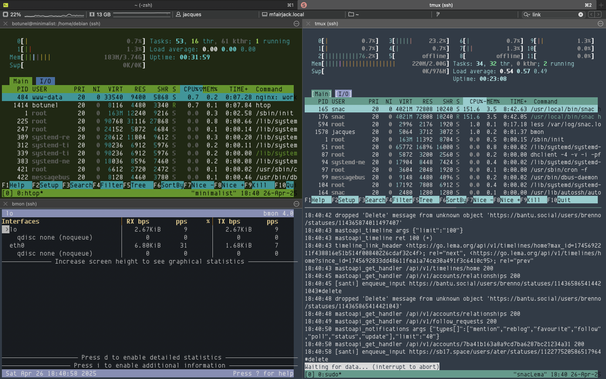Image resolution: width=606 pixels, height=379 pixels.
Task: Click F9 Kill in left htop
Action: (259, 185)
